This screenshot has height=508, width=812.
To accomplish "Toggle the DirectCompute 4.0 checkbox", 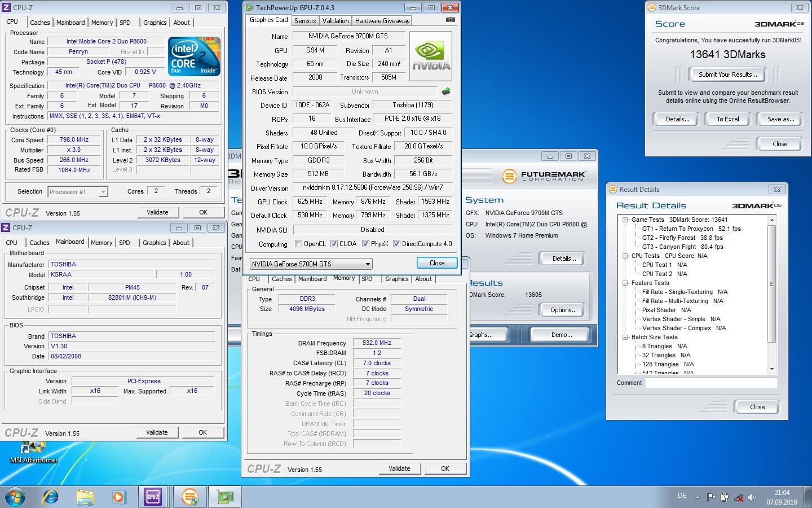I will (397, 244).
